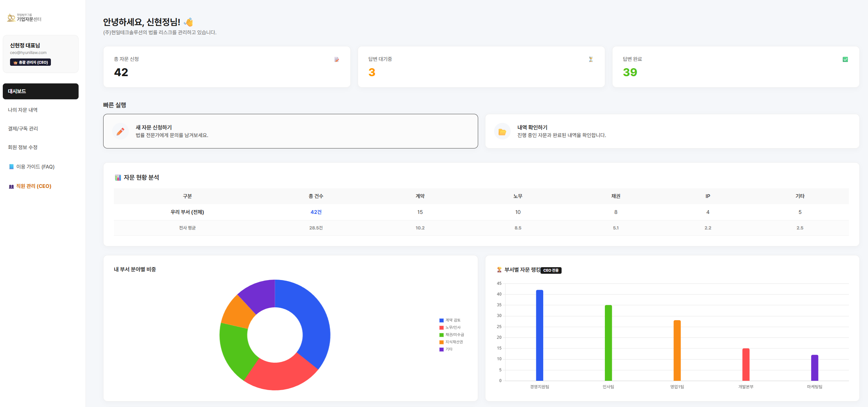Viewport: 868px width, 407px height.
Task: Open 회원 정보 수정 page
Action: click(23, 147)
